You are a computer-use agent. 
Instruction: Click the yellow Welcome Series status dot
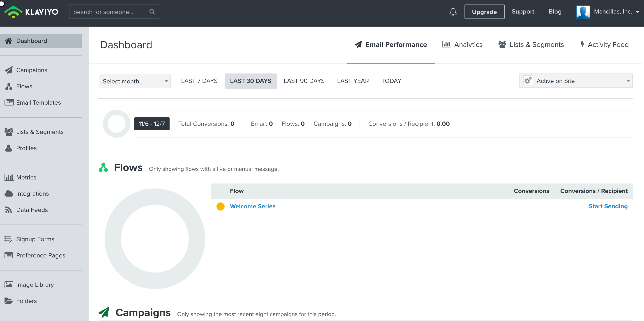(220, 206)
